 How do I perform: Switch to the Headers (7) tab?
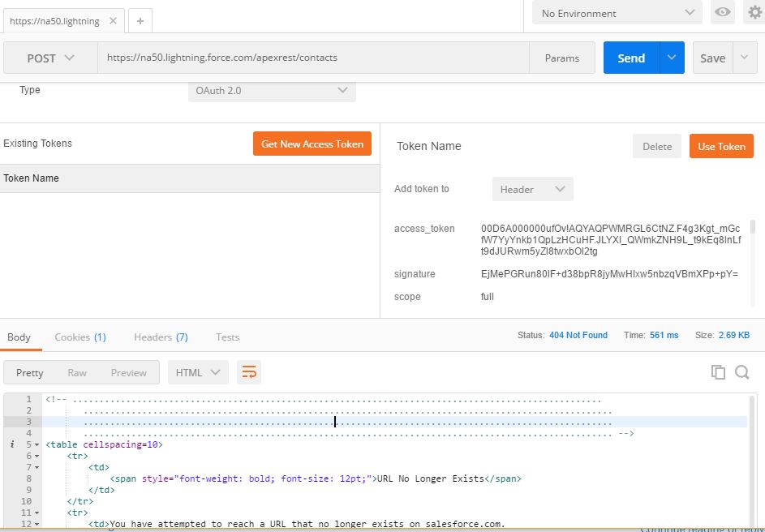[161, 337]
